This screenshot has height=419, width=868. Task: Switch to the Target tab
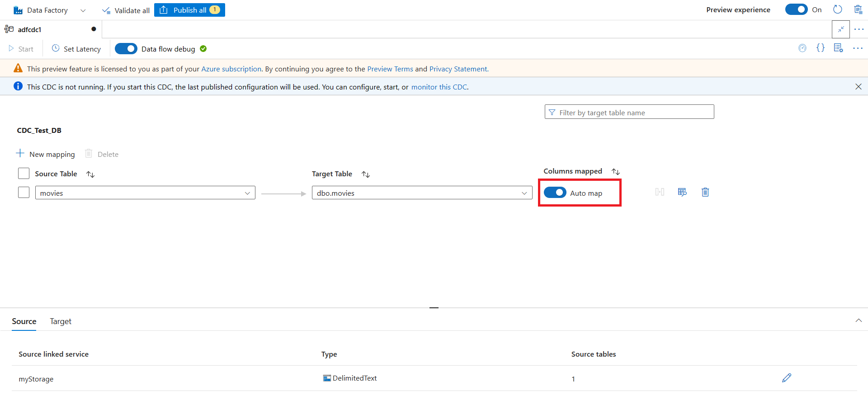pyautogui.click(x=61, y=321)
